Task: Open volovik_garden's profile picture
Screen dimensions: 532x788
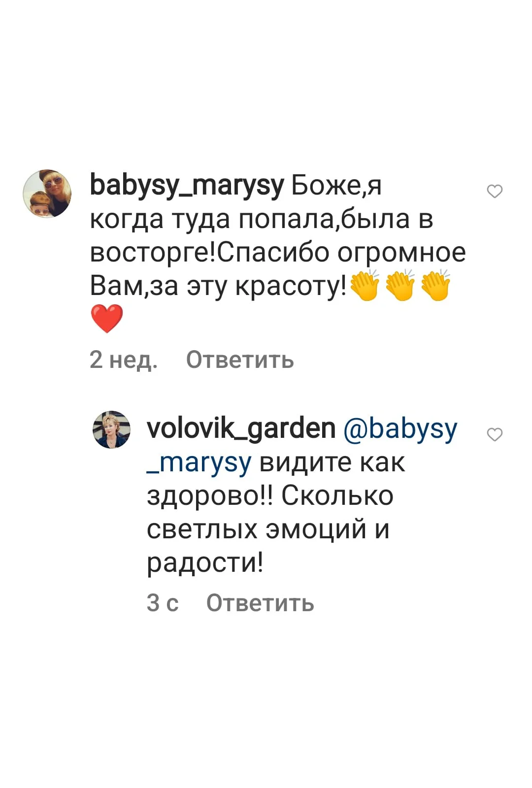Action: [112, 429]
